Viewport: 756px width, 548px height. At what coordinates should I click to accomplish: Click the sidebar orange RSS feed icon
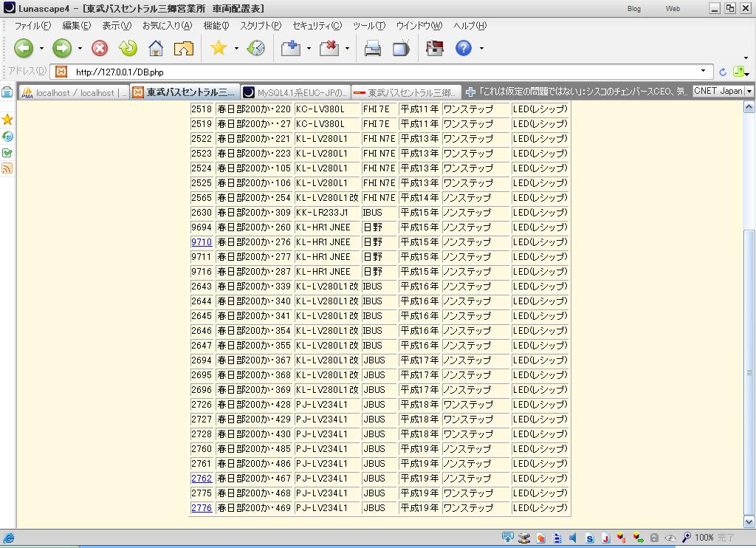[7, 168]
